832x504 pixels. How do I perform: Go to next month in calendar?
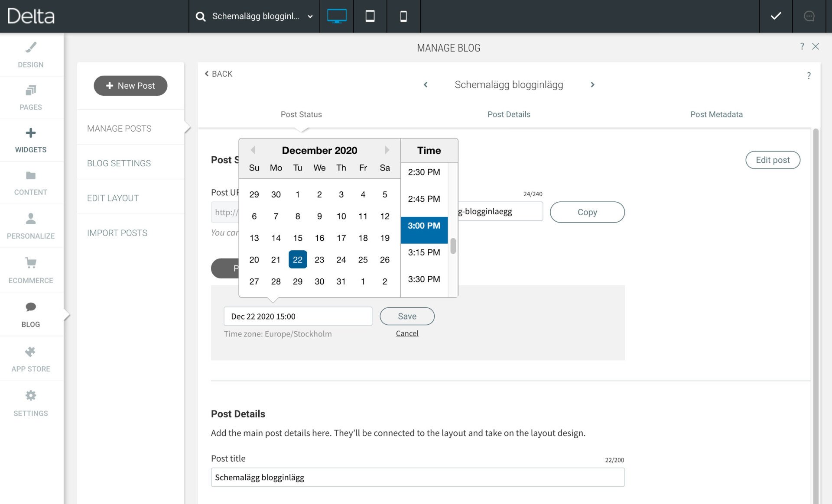pyautogui.click(x=387, y=150)
